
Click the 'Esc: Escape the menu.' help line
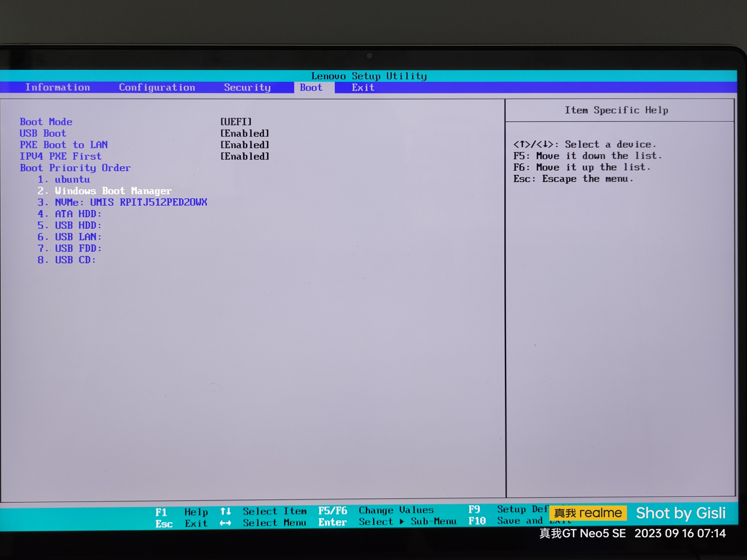pyautogui.click(x=573, y=179)
